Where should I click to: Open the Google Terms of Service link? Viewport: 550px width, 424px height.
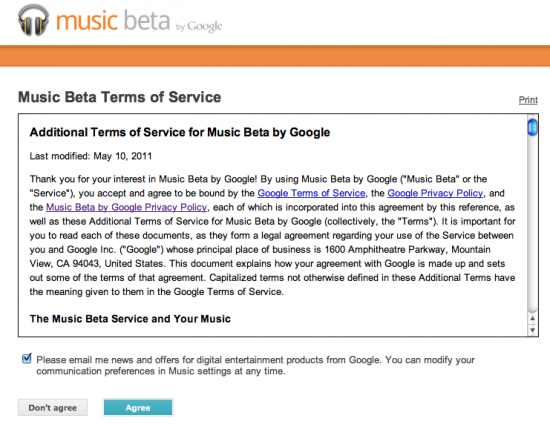pos(311,193)
